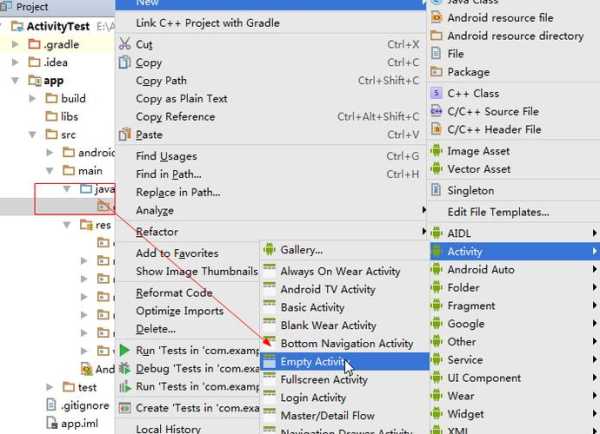
Task: Click the Vector Asset android icon
Action: pos(436,168)
